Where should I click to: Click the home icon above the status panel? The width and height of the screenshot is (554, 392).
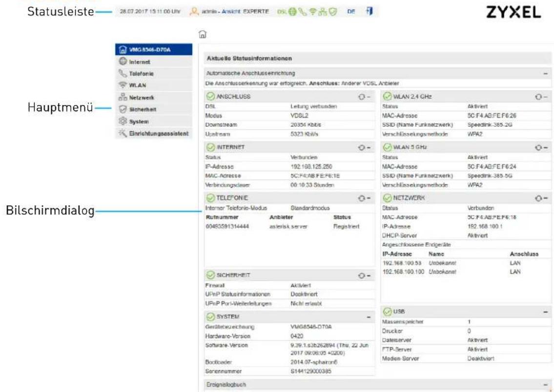coord(203,34)
